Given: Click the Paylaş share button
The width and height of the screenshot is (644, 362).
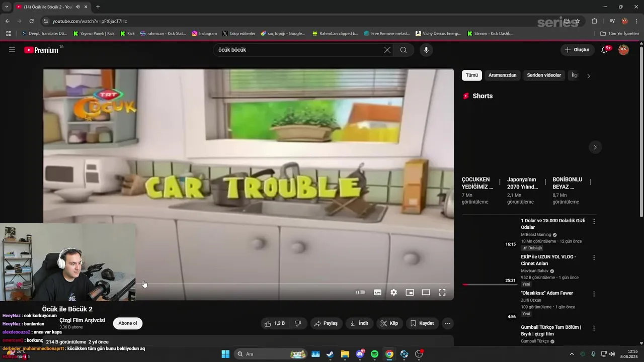Looking at the screenshot, I should [326, 323].
